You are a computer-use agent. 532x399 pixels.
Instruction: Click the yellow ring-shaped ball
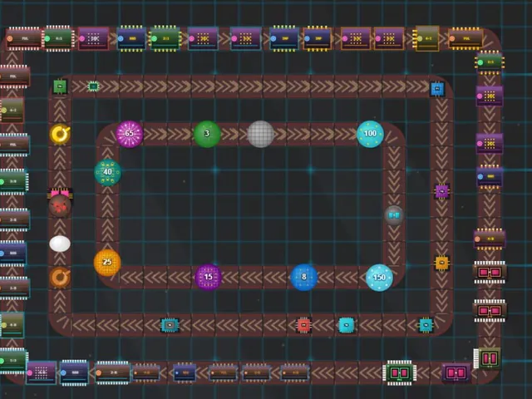60,135
